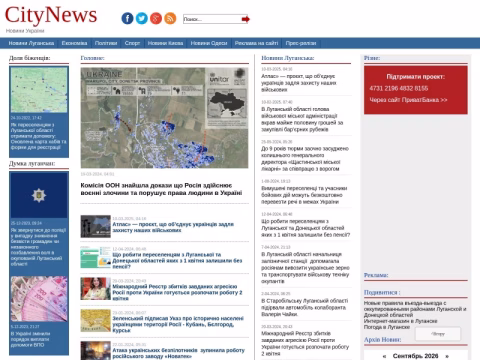Viewport: 480px width, 360px height.
Task: Click Новини Луганська column heading
Action: click(288, 58)
